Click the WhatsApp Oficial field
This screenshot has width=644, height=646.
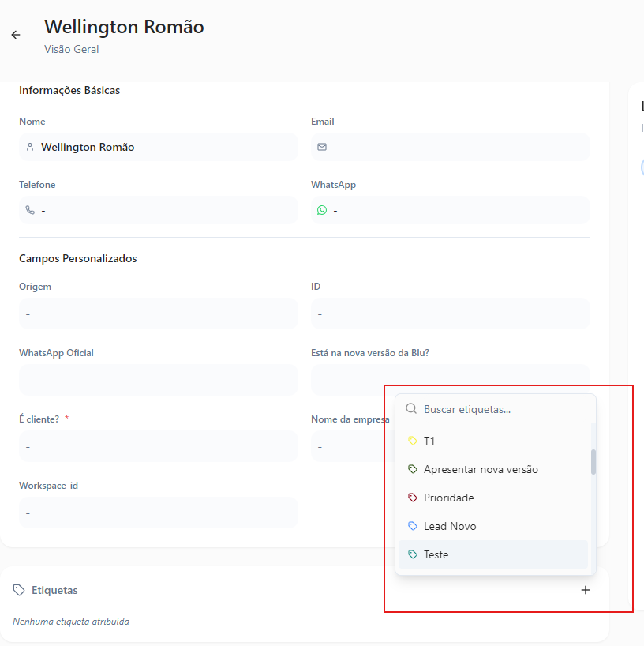[x=158, y=380]
